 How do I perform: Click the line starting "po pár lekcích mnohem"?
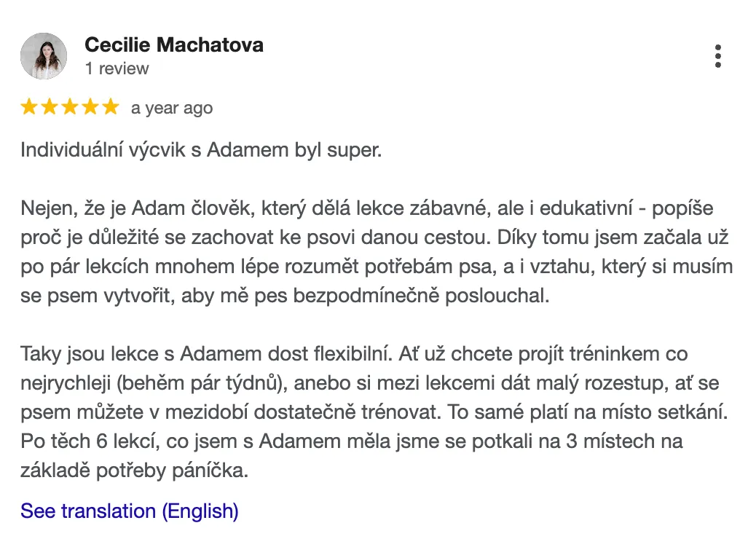coord(377,267)
